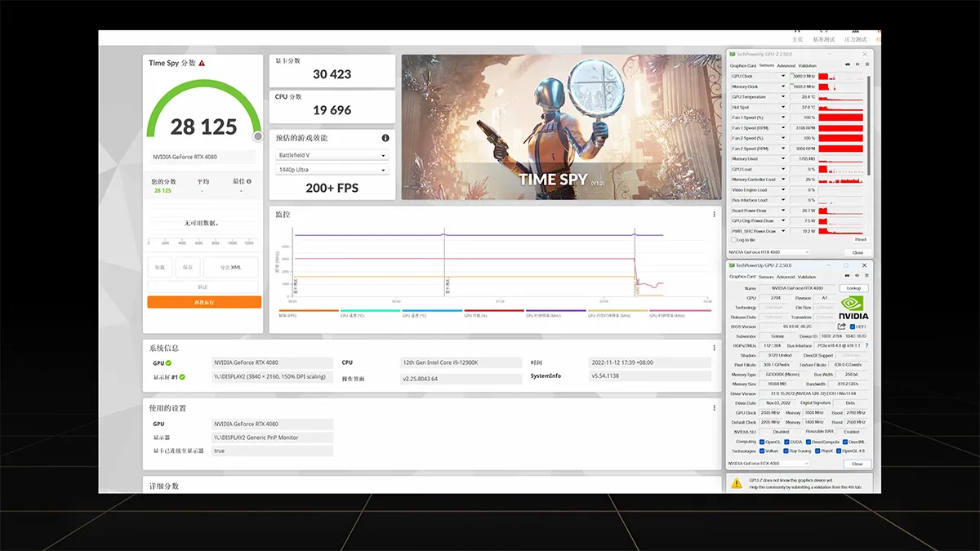Open the device selector in GPU-Z Sensors window
The height and width of the screenshot is (551, 980).
click(x=768, y=252)
